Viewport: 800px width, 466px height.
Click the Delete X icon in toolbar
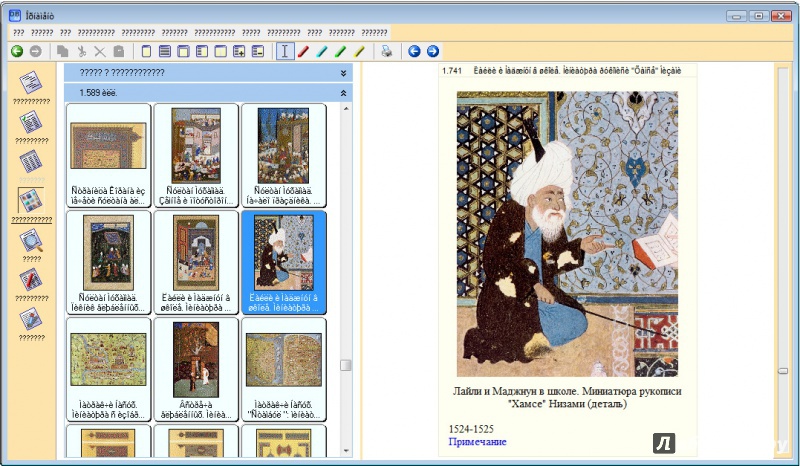(100, 51)
